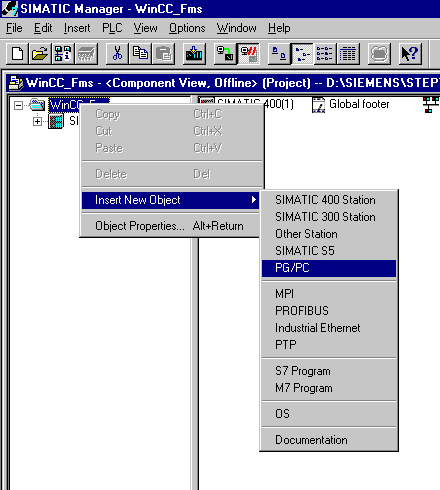The height and width of the screenshot is (490, 440).
Task: Select the network icon in right pane
Action: 430,105
